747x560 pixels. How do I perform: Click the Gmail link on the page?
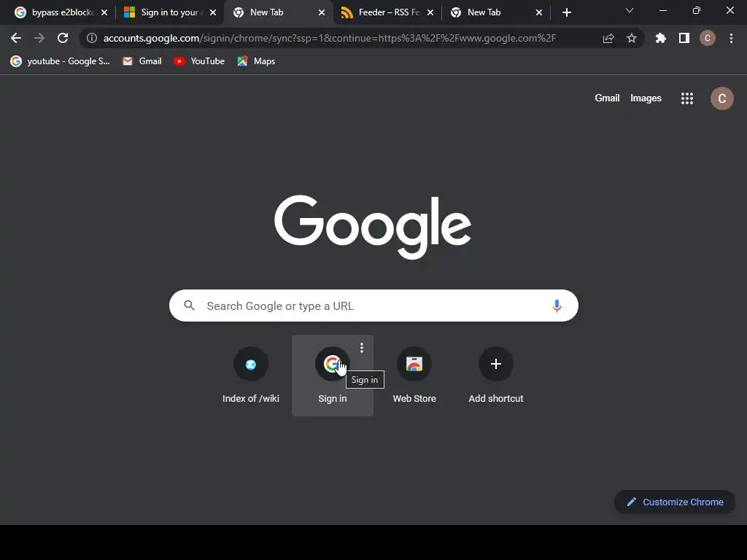[x=607, y=98]
